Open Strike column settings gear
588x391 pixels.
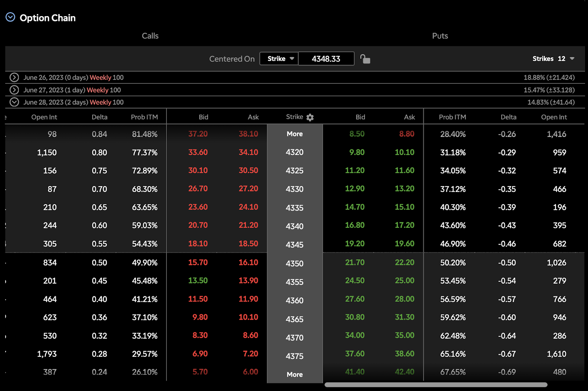tap(310, 118)
